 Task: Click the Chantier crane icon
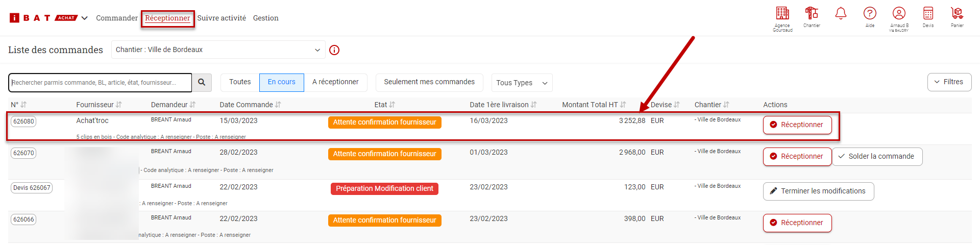pyautogui.click(x=811, y=14)
